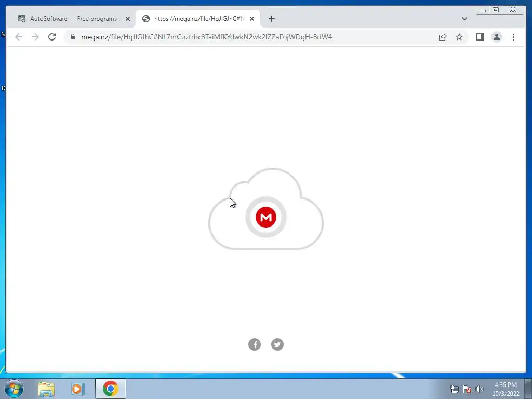Select the Chrome taskbar button
532x399 pixels.
(x=110, y=389)
